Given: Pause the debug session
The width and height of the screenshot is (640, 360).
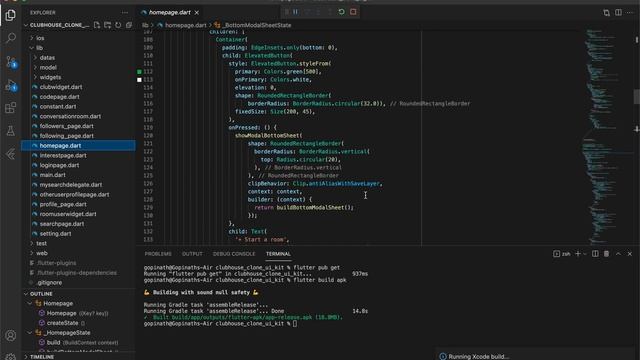Looking at the screenshot, I should [x=296, y=12].
